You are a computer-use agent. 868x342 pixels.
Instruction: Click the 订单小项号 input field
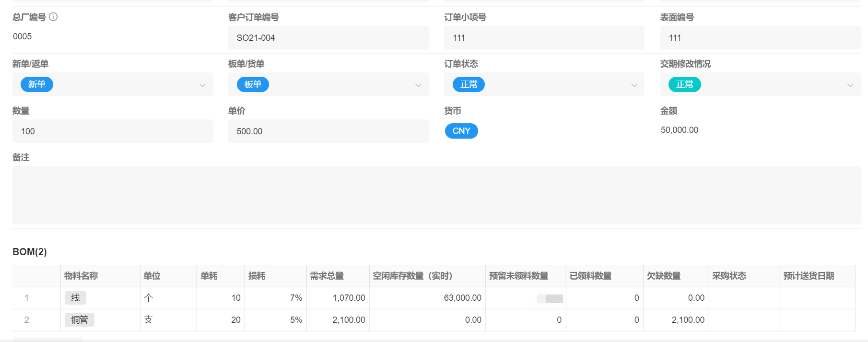click(544, 38)
